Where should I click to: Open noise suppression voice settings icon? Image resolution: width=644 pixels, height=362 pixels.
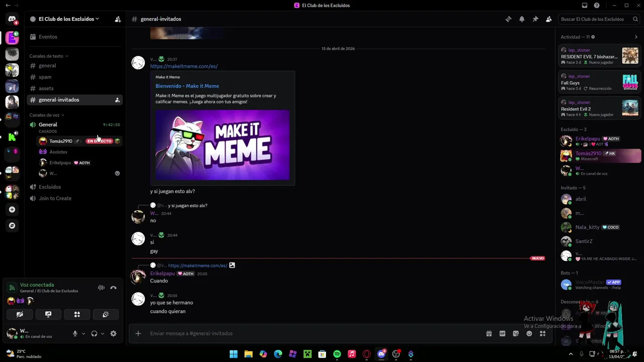tap(101, 288)
